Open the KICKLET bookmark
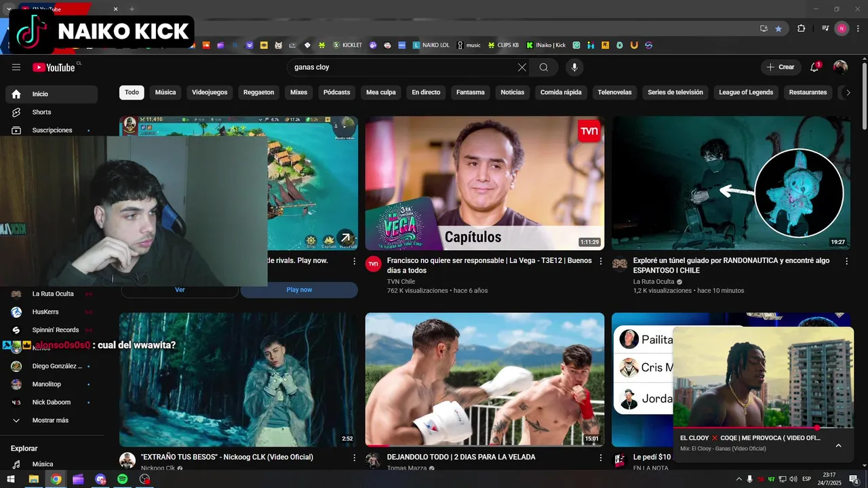The width and height of the screenshot is (868, 488). pos(347,45)
